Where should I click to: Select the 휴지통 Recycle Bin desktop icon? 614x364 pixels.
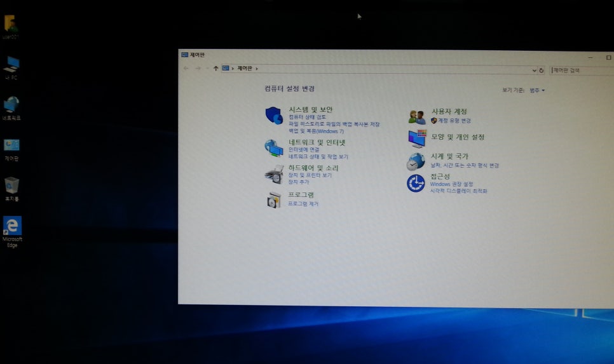[x=11, y=185]
